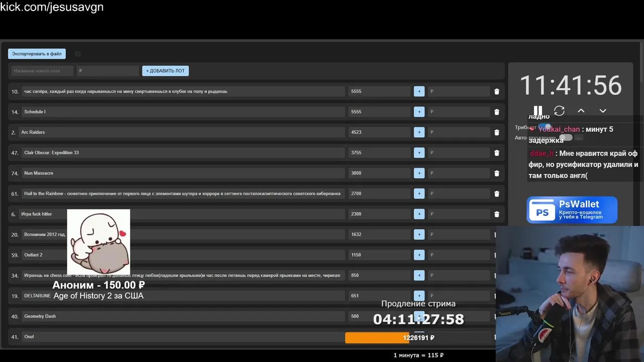Image resolution: width=644 pixels, height=362 pixels.
Task: Click the Osu! lot name
Action: tap(29, 336)
